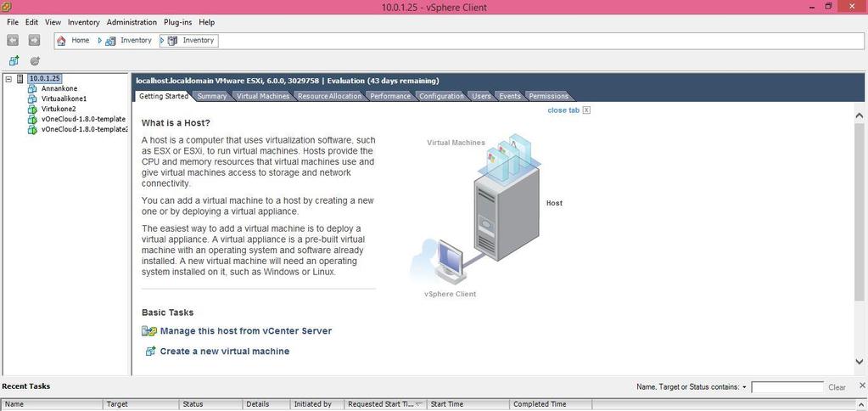Sort tasks by the Target column header
Screen dimensions: 868x411
tap(141, 404)
